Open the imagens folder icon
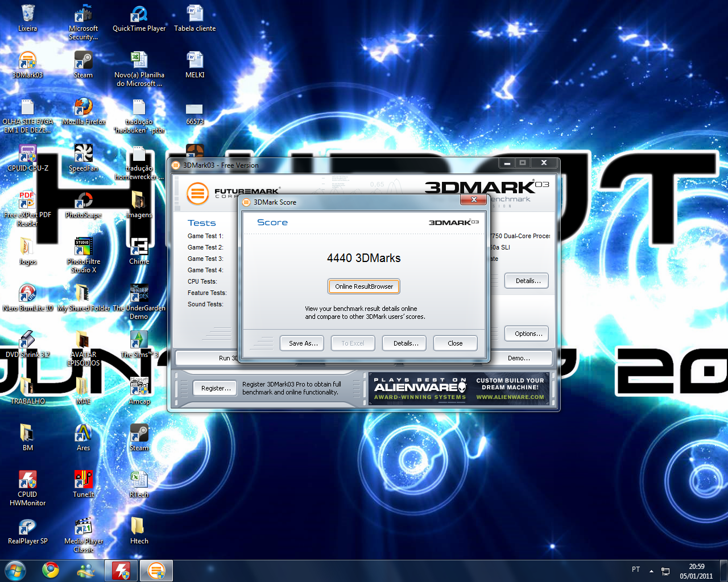728x582 pixels. tap(139, 205)
